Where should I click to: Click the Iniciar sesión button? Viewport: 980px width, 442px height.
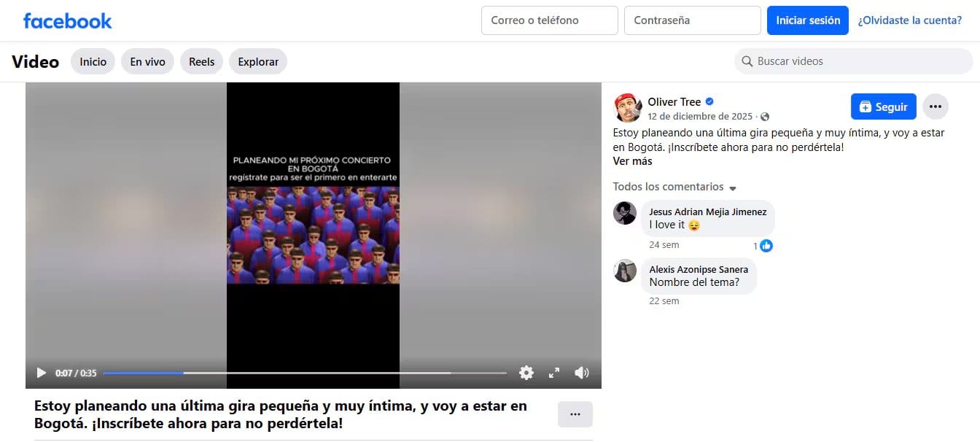tap(808, 20)
